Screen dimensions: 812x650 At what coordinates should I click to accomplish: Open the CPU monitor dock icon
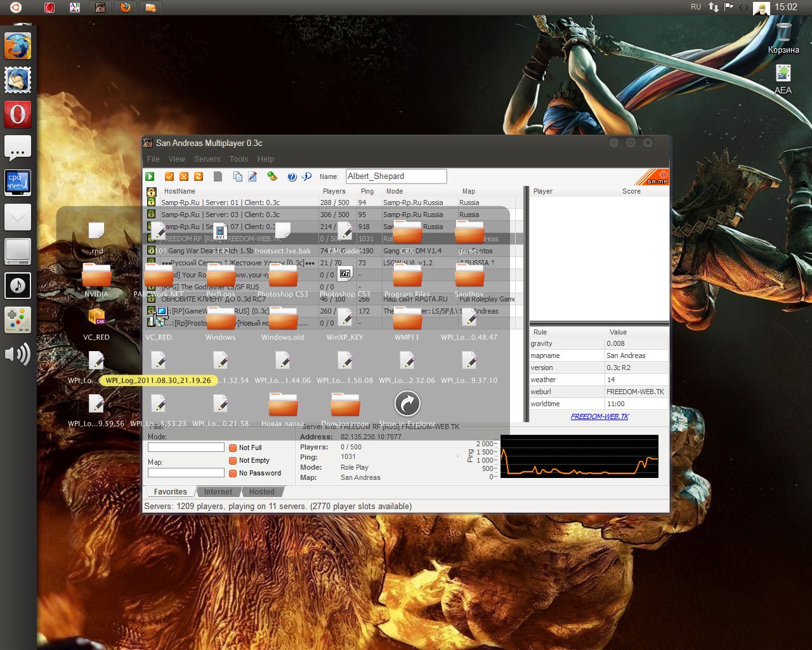pyautogui.click(x=18, y=183)
